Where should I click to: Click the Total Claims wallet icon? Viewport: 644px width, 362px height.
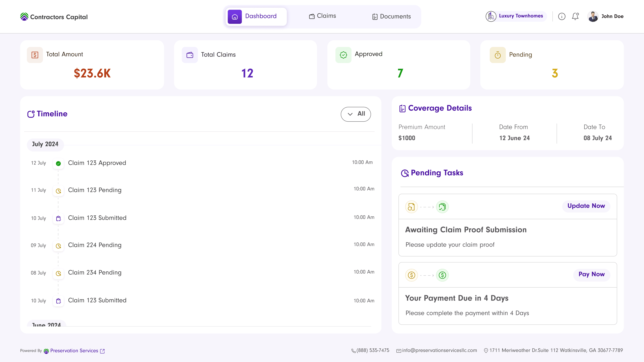190,55
